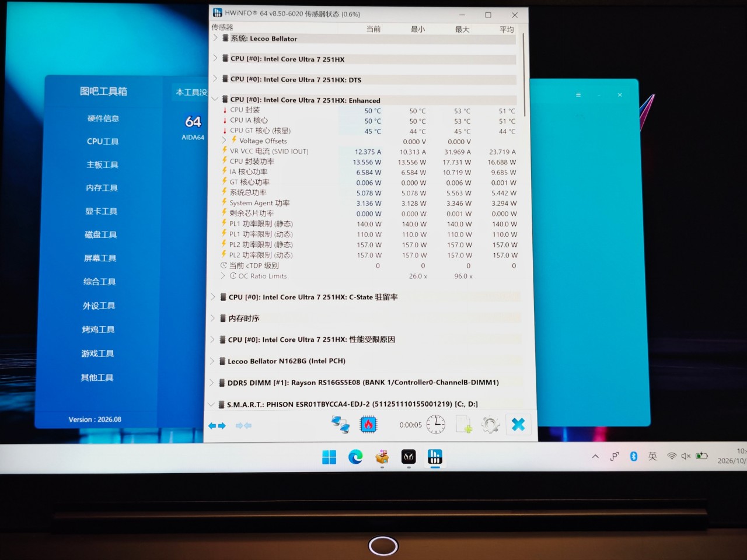Open HWiNFO settings gear icon

point(490,425)
